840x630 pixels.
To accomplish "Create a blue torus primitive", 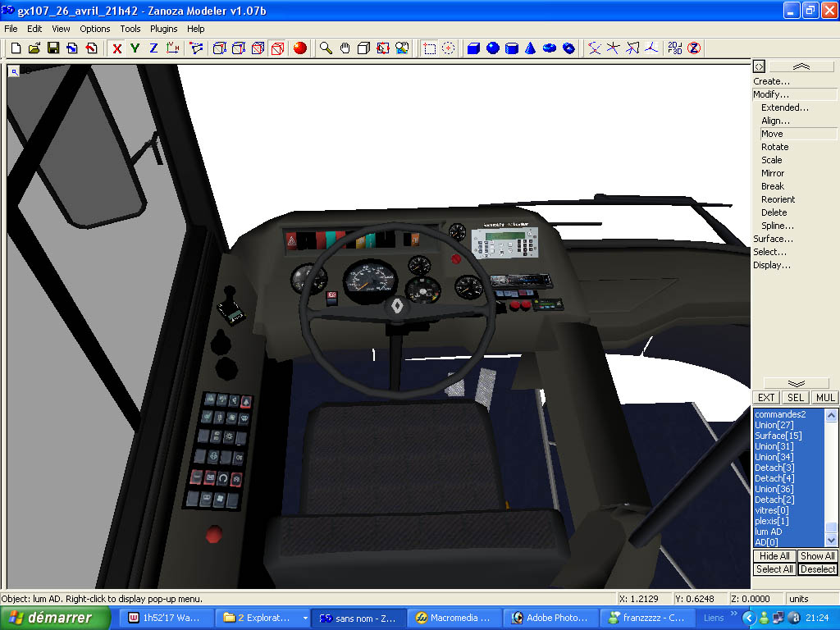I will (x=550, y=48).
